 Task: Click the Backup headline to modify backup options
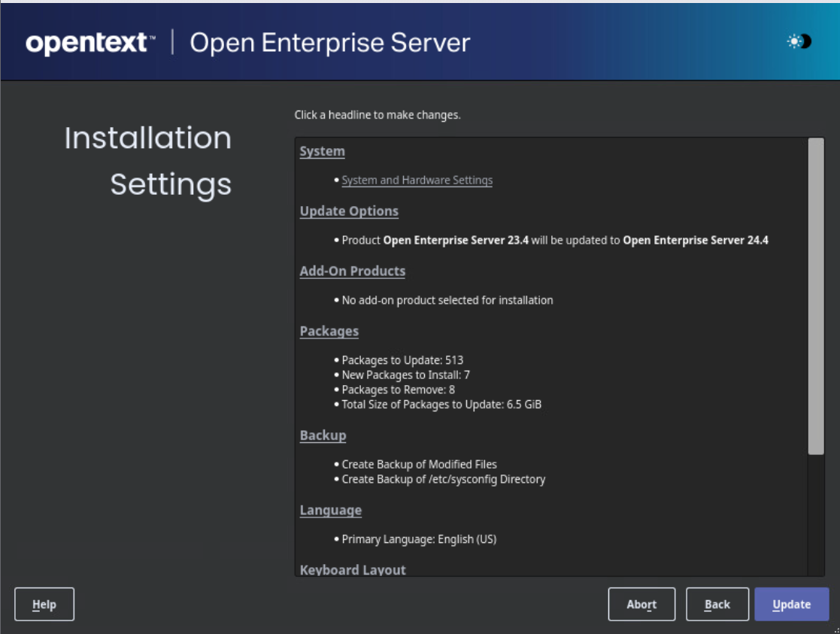(x=322, y=435)
